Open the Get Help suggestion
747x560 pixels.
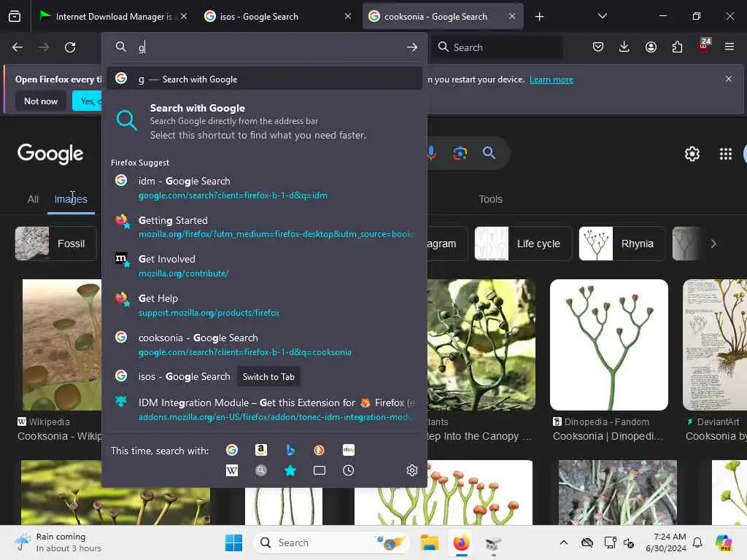tap(264, 305)
